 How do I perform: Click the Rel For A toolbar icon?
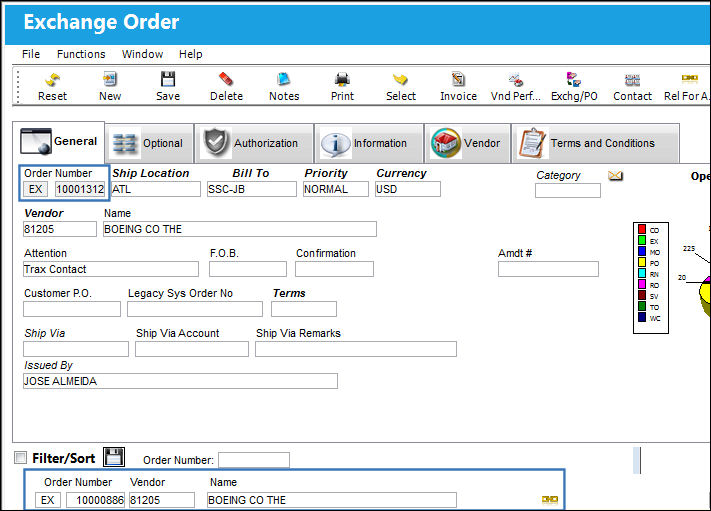pyautogui.click(x=687, y=86)
